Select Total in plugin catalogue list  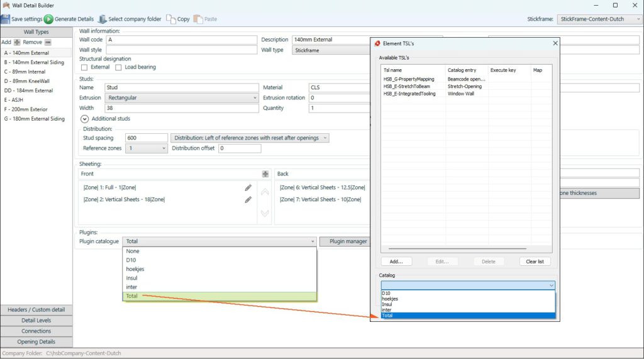click(x=219, y=296)
